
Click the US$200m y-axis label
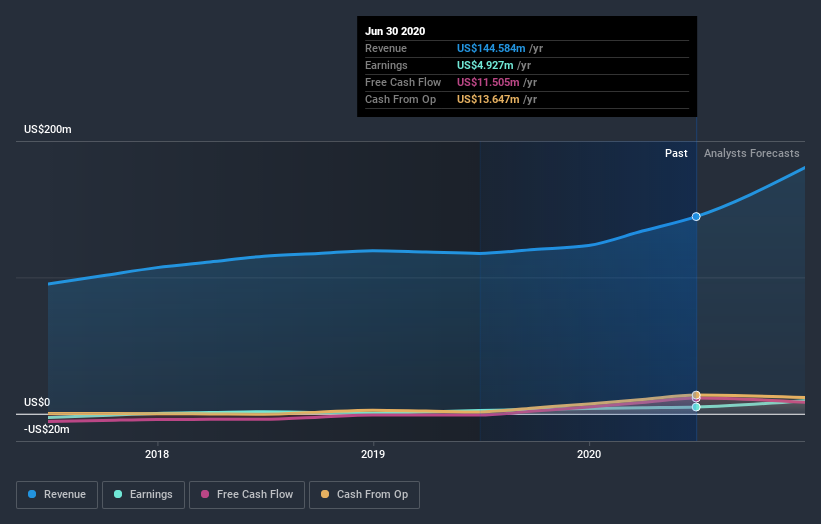click(48, 129)
